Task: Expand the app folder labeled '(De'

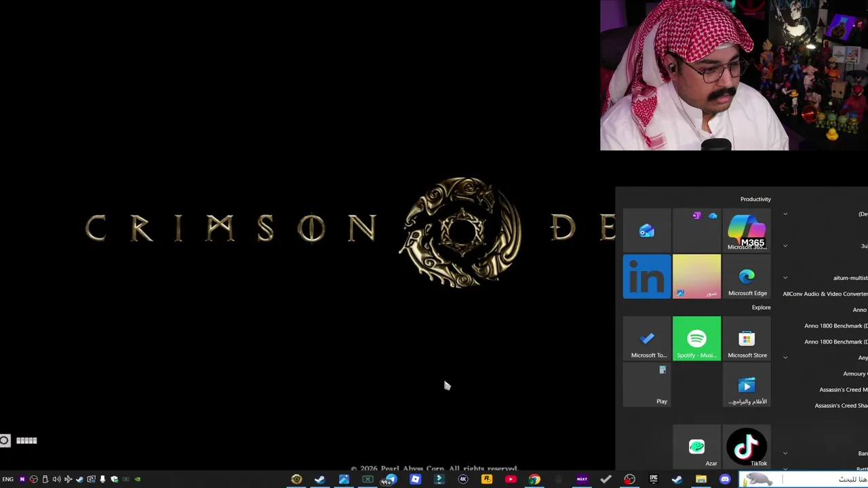Action: click(785, 214)
